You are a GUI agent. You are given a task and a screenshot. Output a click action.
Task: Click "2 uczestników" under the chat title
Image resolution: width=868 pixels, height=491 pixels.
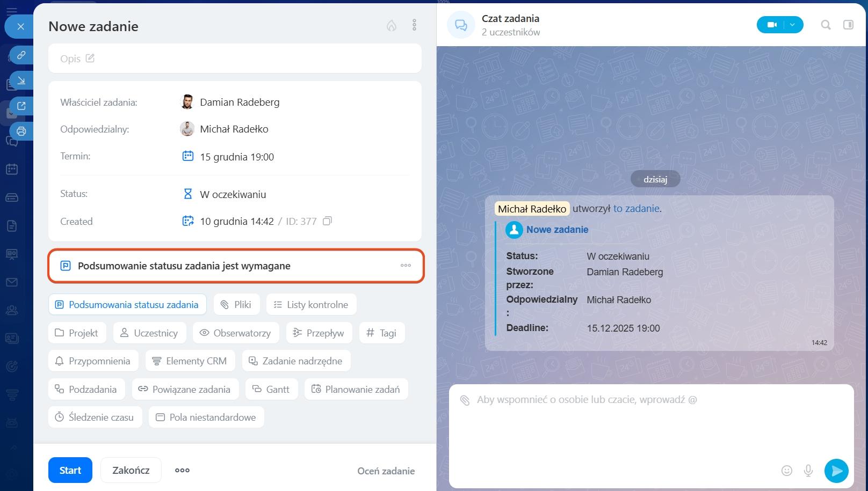[x=511, y=32]
